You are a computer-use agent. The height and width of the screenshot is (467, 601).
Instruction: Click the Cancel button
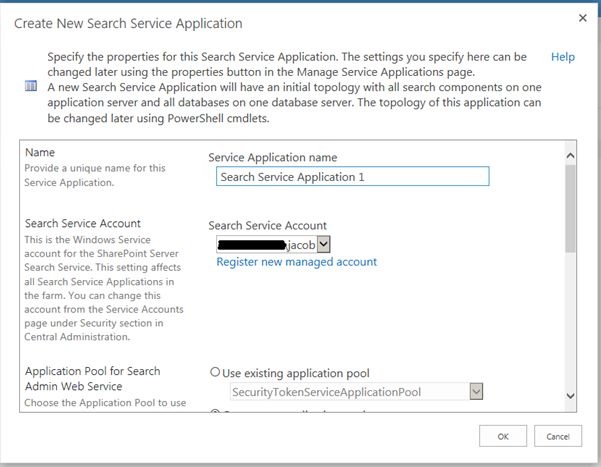(558, 436)
